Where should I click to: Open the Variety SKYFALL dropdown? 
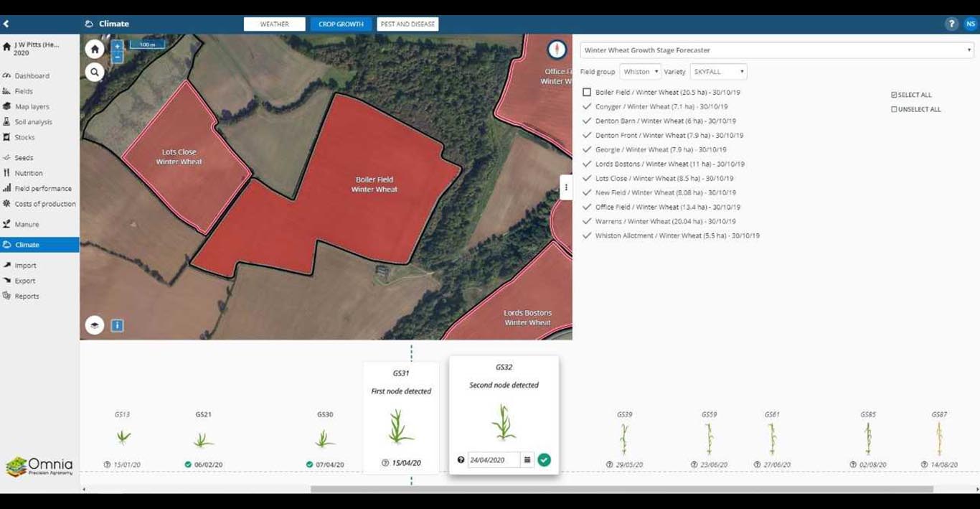[x=718, y=72]
